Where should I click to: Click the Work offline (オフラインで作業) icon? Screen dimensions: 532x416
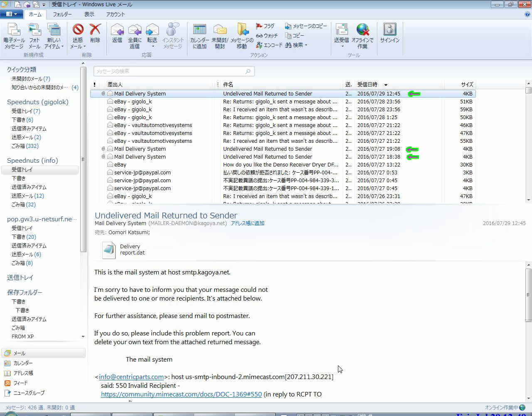pos(362,30)
